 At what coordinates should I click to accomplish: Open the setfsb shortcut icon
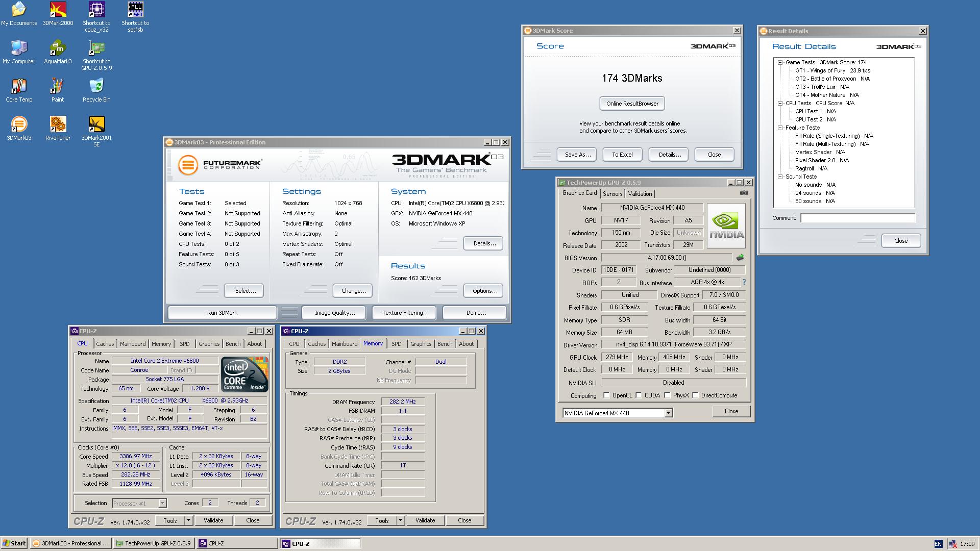pos(135,17)
